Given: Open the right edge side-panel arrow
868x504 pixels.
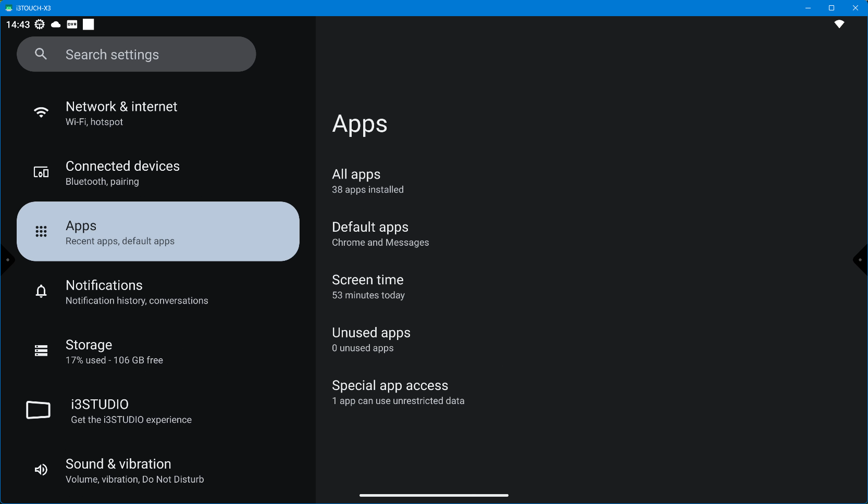Looking at the screenshot, I should coord(860,259).
